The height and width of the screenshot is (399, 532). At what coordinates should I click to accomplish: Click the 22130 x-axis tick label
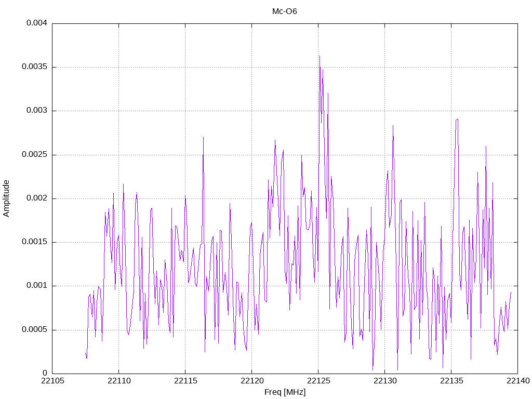point(385,381)
